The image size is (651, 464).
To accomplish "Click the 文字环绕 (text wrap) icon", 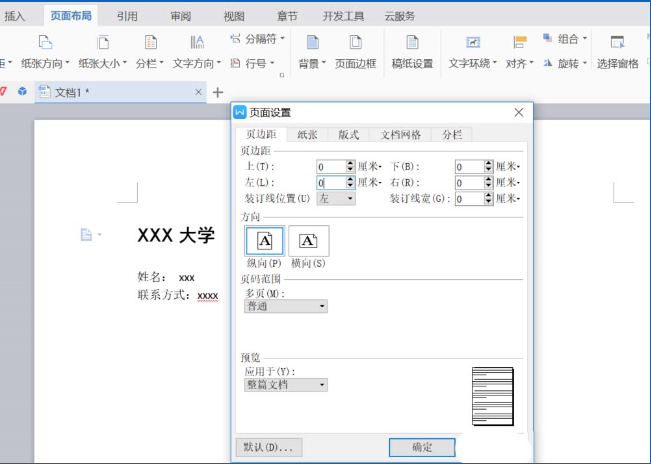I will point(473,42).
